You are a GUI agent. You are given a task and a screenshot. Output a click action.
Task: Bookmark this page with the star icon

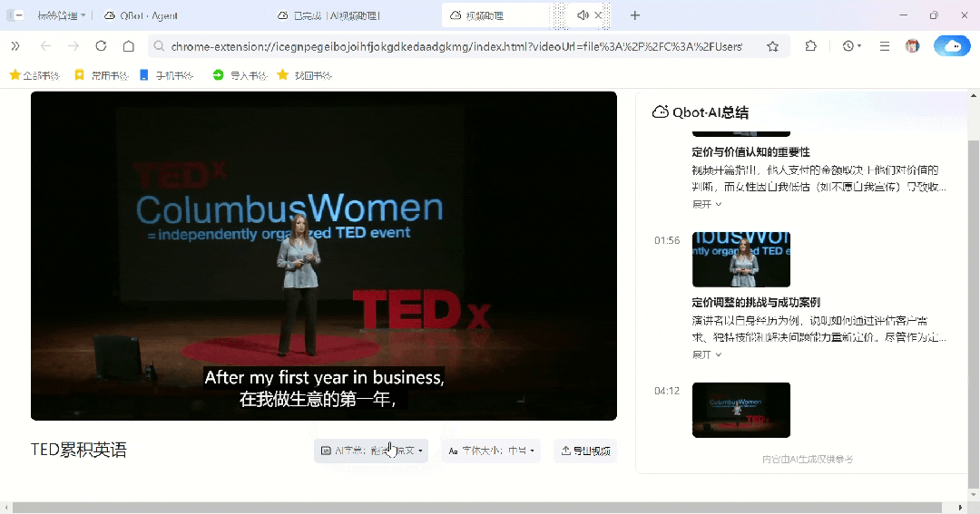pyautogui.click(x=772, y=46)
